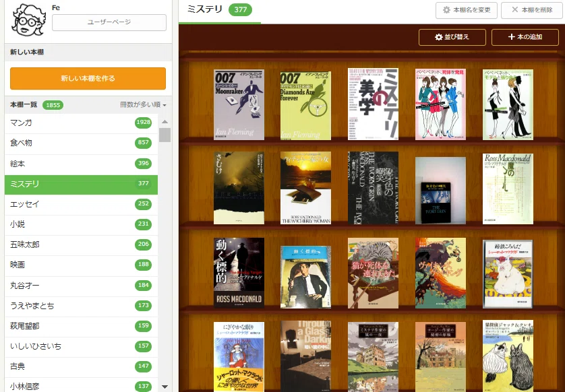Select the 絵本 bookshelf
Image resolution: width=565 pixels, height=392 pixels.
pos(81,164)
